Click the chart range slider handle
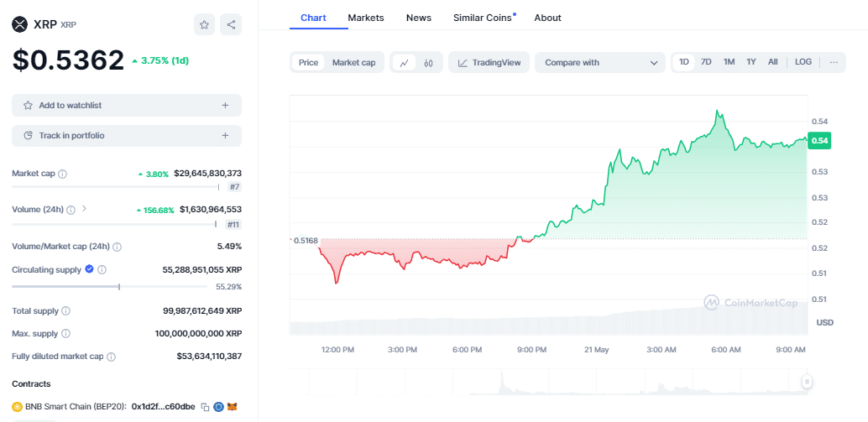 (x=807, y=382)
